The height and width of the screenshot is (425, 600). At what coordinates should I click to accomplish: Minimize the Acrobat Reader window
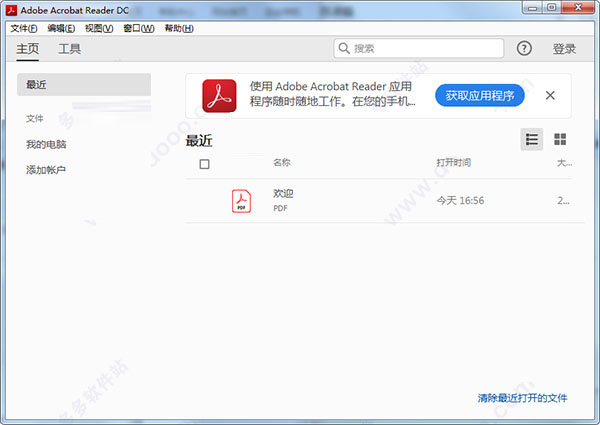click(x=533, y=8)
